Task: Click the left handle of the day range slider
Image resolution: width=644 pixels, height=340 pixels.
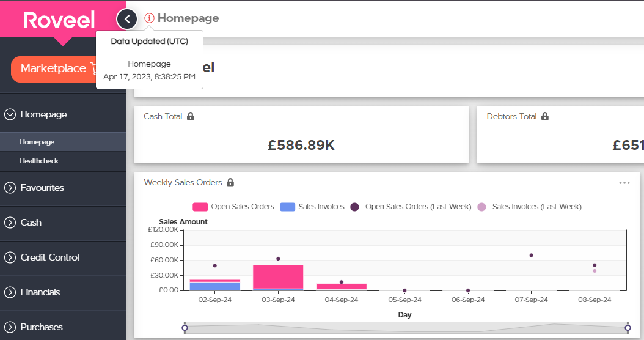Action: 185,328
